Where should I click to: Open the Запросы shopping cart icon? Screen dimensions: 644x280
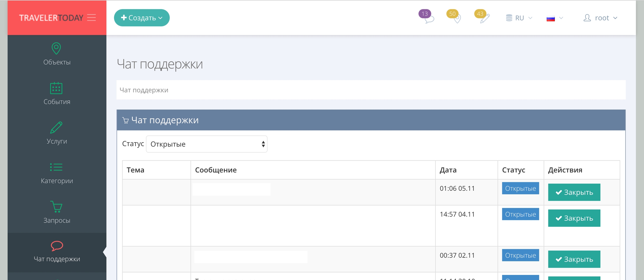point(56,207)
